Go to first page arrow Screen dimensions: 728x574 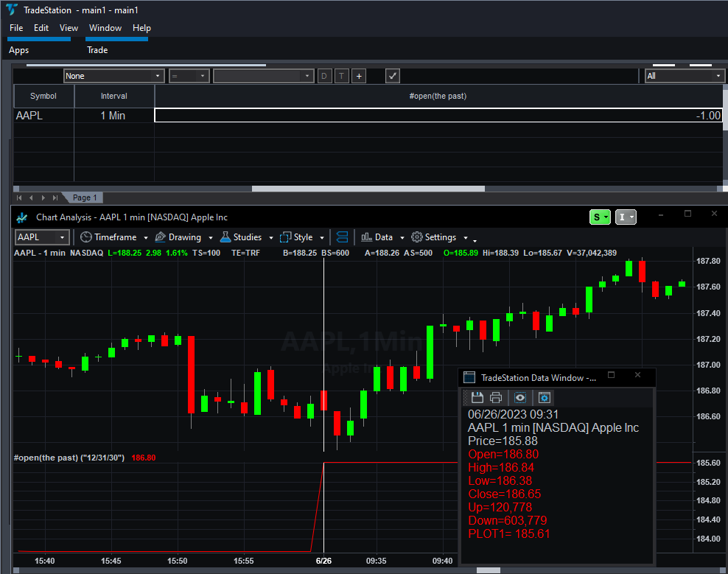pyautogui.click(x=19, y=197)
